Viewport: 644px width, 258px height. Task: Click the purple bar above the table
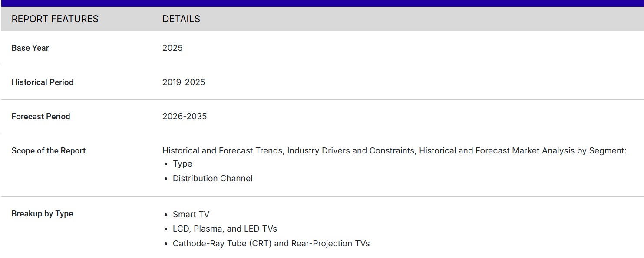[322, 3]
